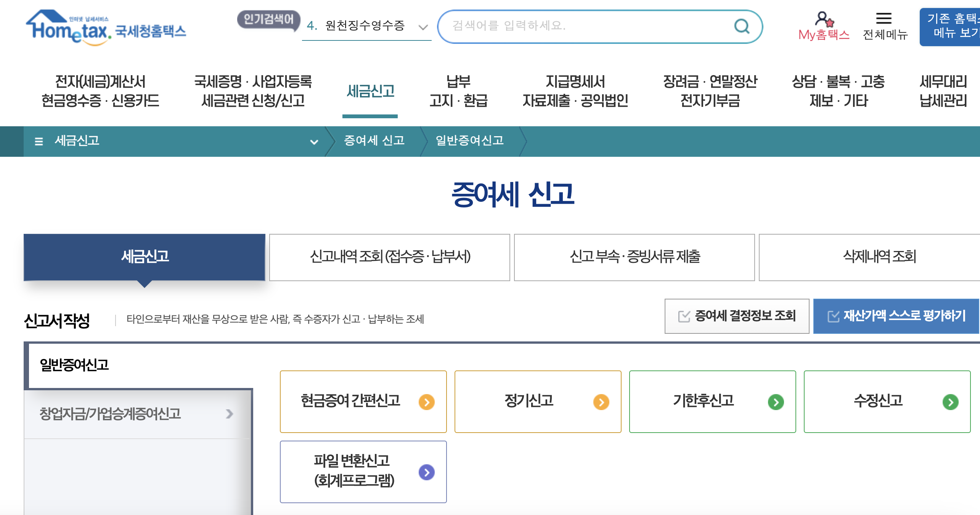Click orange arrow on 정기신고
The height and width of the screenshot is (515, 980).
(x=601, y=402)
